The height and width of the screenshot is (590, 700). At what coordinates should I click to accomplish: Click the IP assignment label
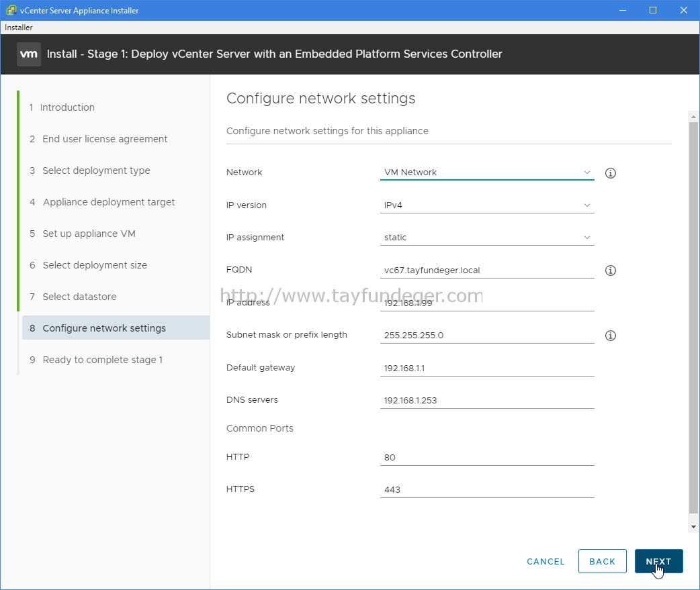coord(255,238)
